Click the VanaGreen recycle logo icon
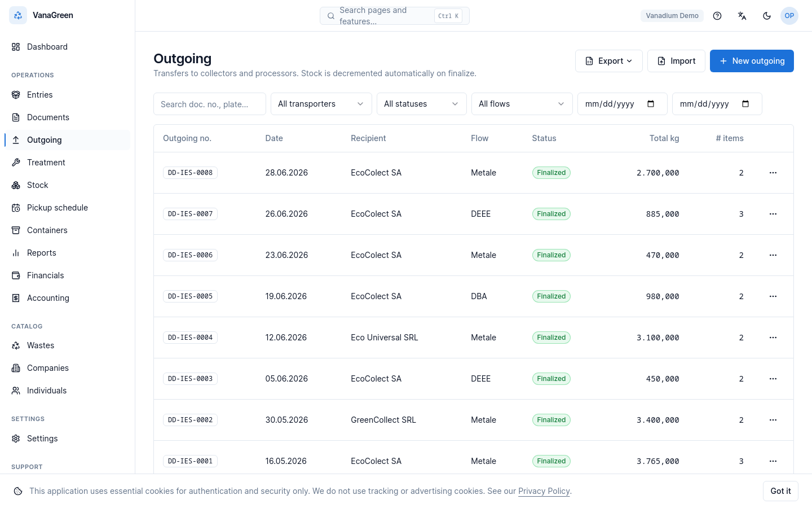The image size is (812, 508). tap(18, 15)
